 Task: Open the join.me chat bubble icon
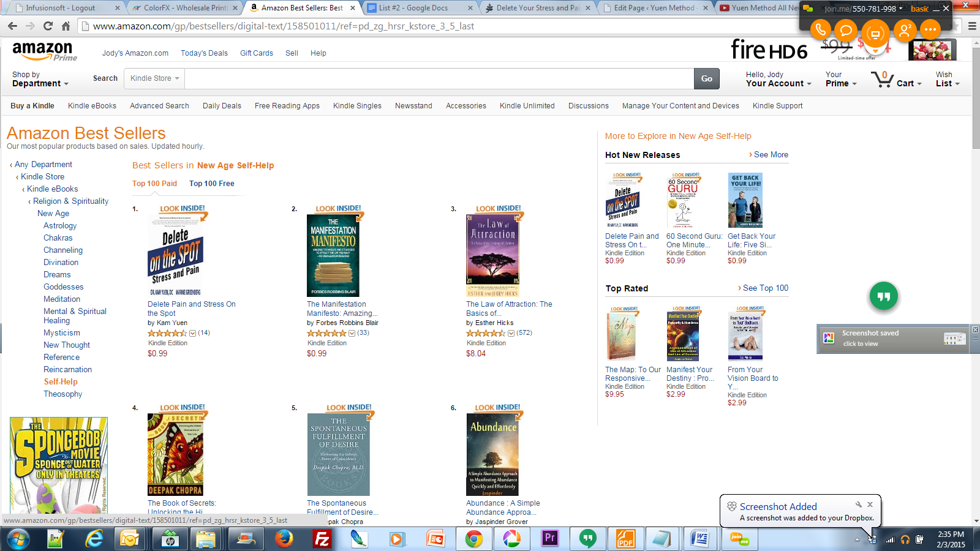tap(846, 30)
